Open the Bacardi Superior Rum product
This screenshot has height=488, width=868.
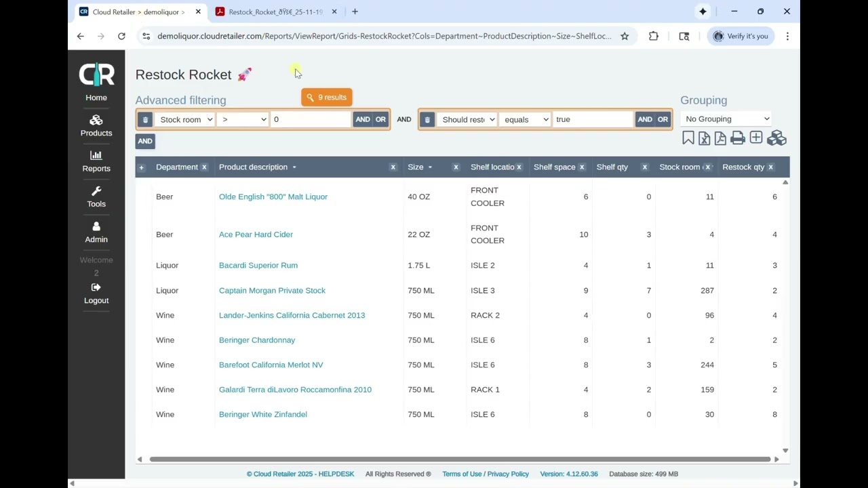(x=258, y=265)
